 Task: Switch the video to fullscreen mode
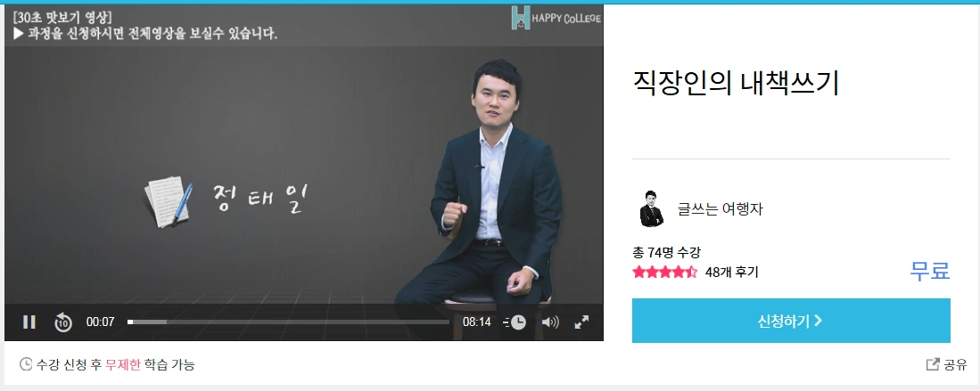581,322
